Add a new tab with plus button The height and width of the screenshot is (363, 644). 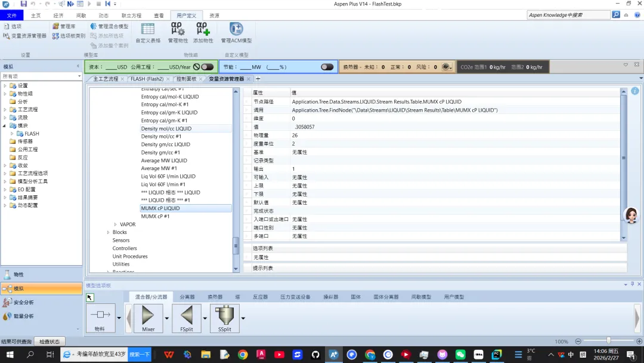pyautogui.click(x=258, y=79)
